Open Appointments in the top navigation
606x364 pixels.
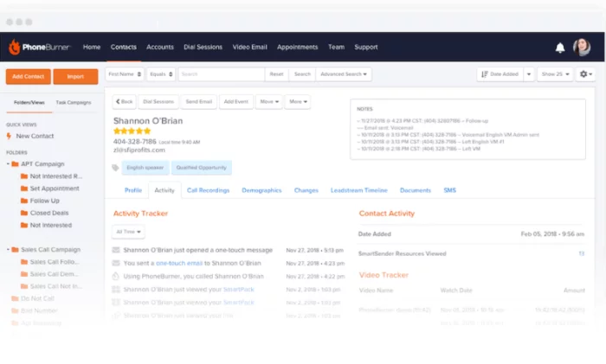click(297, 47)
